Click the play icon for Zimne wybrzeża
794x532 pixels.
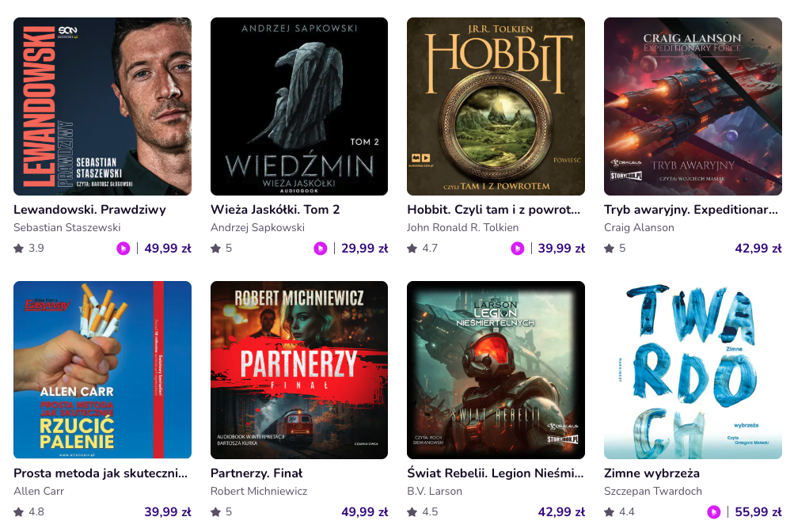714,512
